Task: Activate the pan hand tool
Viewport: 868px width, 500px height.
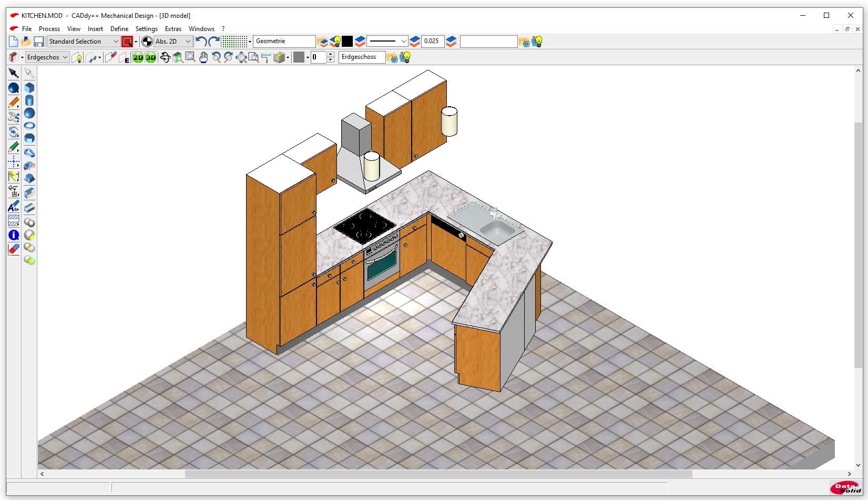Action: (x=203, y=57)
